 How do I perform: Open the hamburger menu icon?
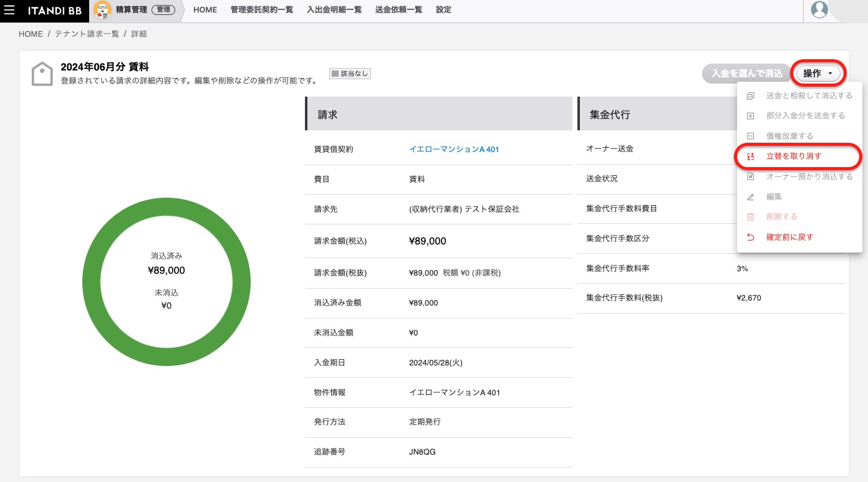[9, 10]
